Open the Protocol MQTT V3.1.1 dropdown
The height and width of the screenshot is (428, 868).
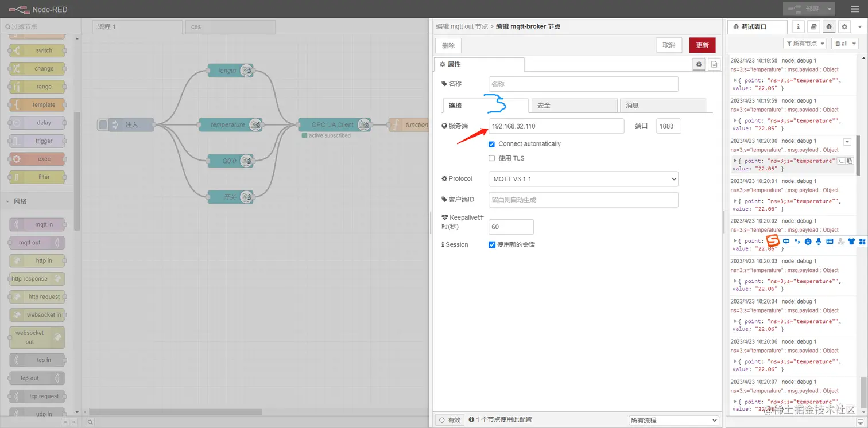point(583,179)
